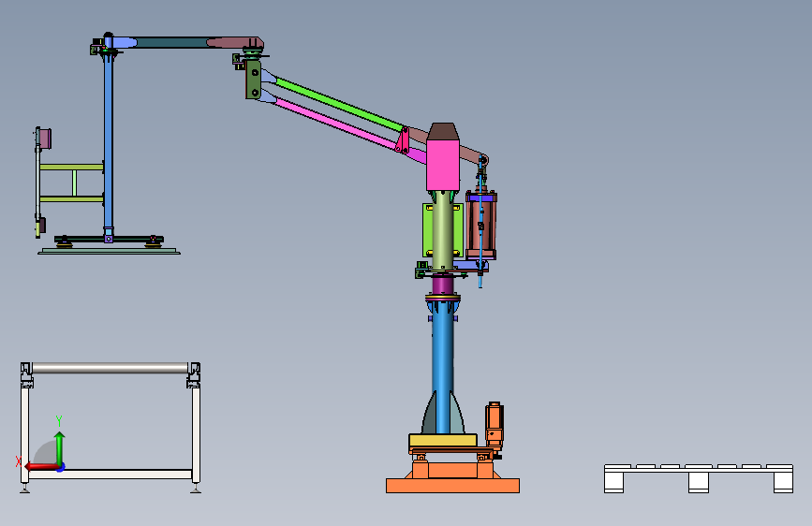Select the light green plate behind the column

pyautogui.click(x=428, y=230)
